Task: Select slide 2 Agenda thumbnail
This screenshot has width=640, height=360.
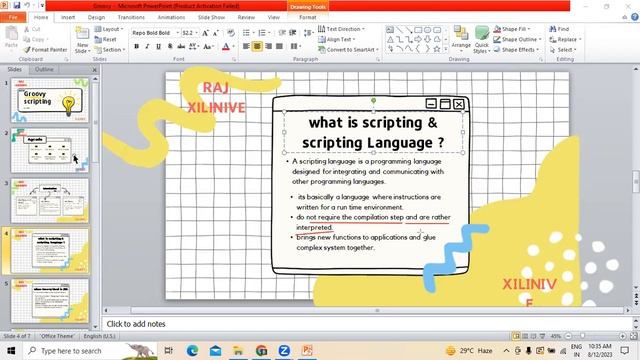Action: pyautogui.click(x=50, y=151)
